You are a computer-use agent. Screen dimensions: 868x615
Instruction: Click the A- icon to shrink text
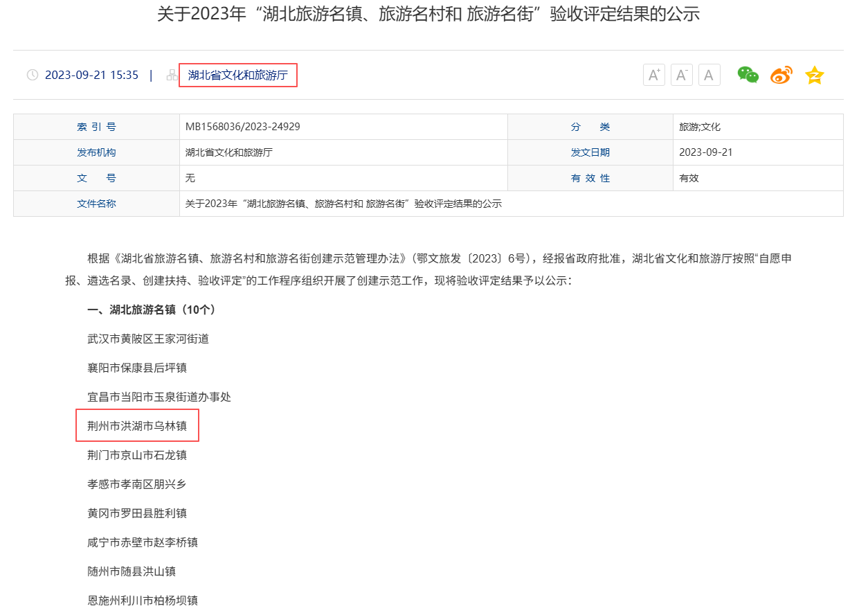[681, 75]
